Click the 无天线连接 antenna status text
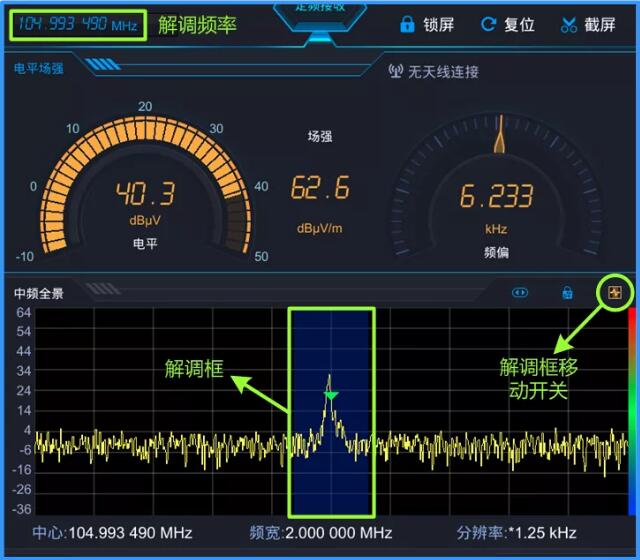The width and height of the screenshot is (640, 560). (x=443, y=72)
